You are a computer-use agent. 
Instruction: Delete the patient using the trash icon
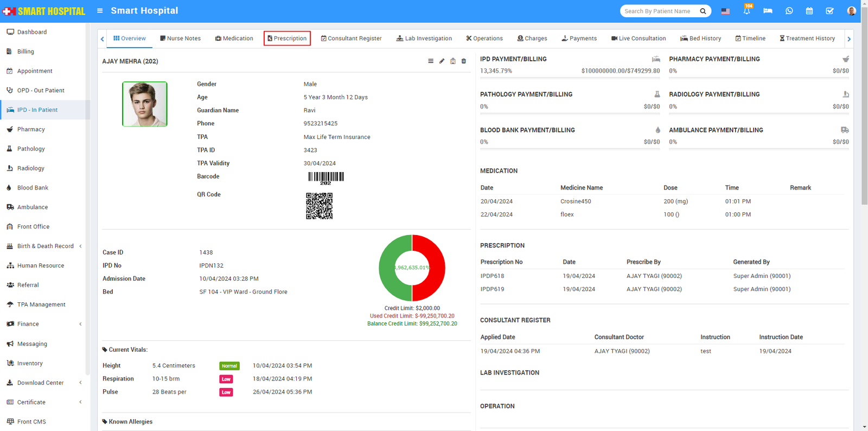(464, 61)
